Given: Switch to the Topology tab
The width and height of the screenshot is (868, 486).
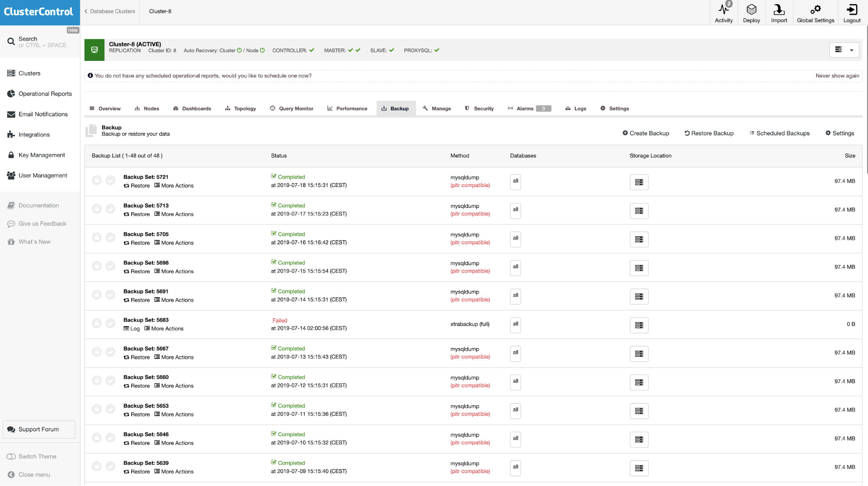Looking at the screenshot, I should [241, 108].
